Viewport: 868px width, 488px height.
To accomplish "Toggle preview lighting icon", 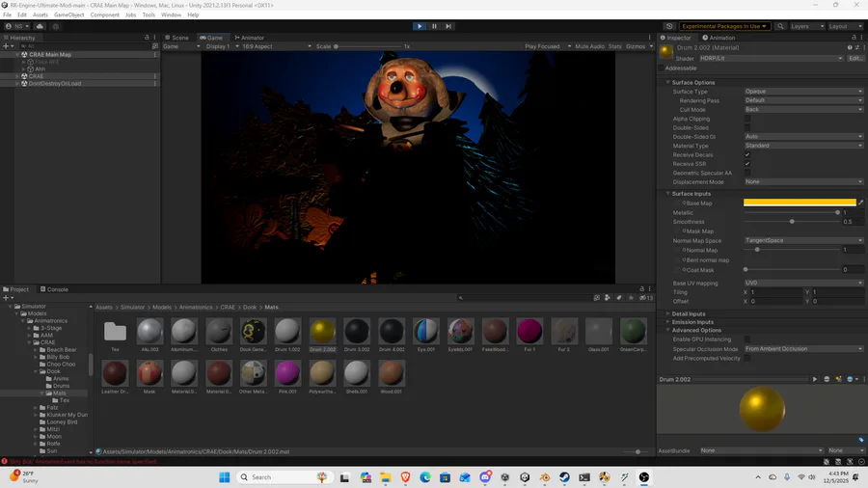I will pos(839,380).
